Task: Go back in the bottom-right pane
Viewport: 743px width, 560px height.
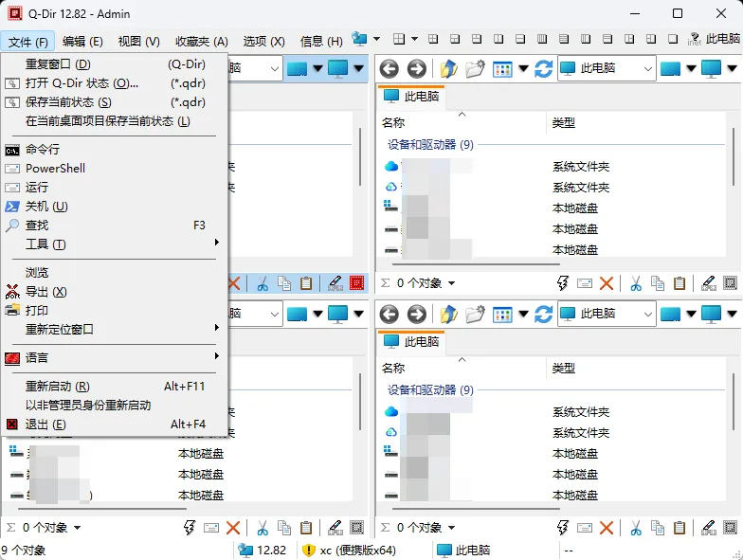Action: tap(389, 315)
